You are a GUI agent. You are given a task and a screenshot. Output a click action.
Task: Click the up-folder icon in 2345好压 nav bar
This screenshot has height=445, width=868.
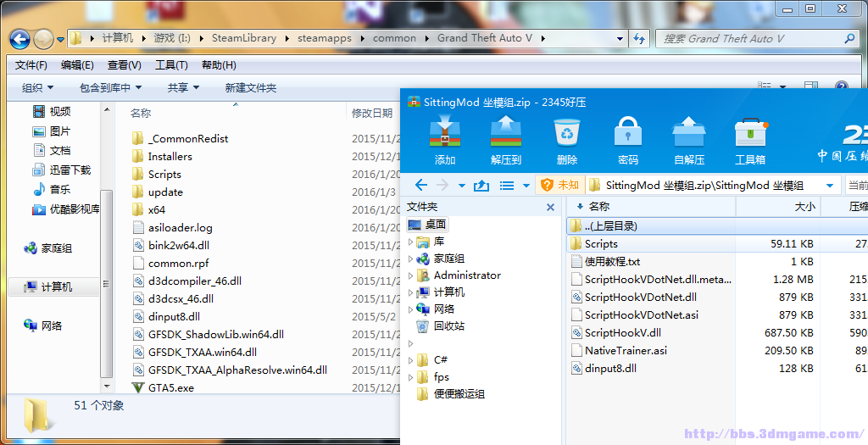(x=481, y=186)
